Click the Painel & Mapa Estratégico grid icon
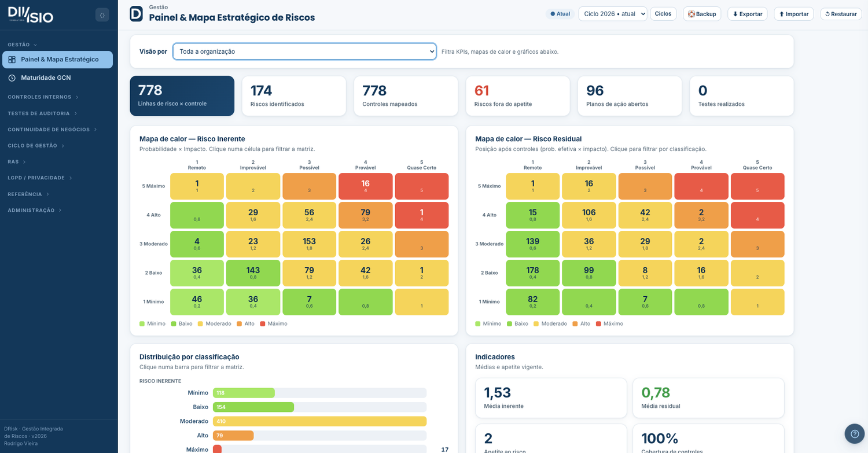This screenshot has width=868, height=453. [x=12, y=60]
